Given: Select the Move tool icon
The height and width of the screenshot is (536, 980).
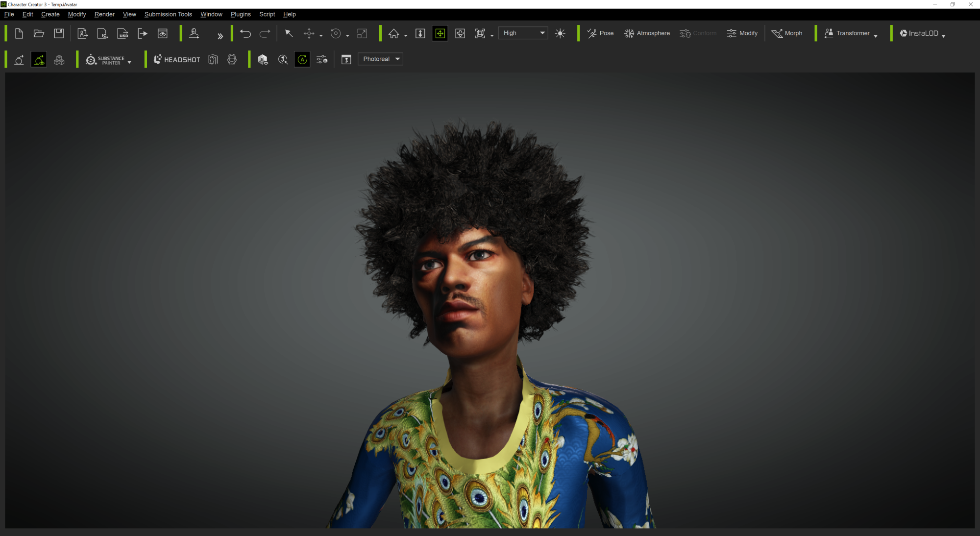Looking at the screenshot, I should click(309, 33).
